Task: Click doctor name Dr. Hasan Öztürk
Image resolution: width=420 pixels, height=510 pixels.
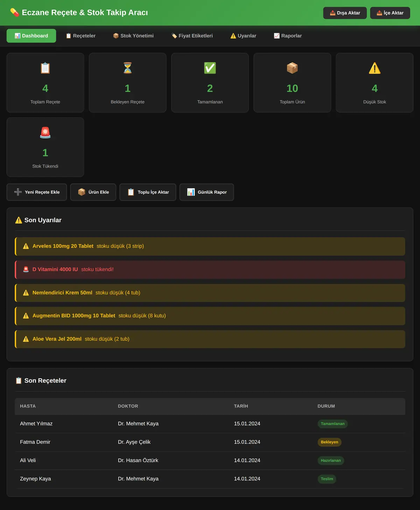Action: [138, 460]
